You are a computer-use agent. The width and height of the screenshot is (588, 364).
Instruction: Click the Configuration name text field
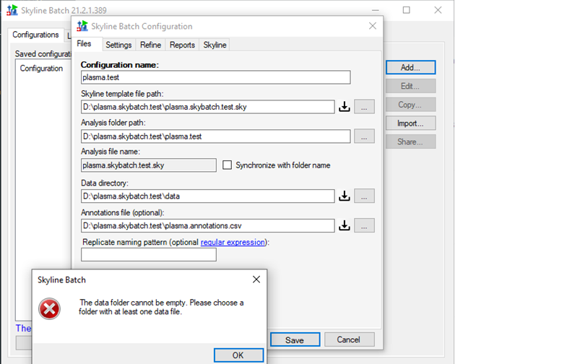click(x=215, y=77)
